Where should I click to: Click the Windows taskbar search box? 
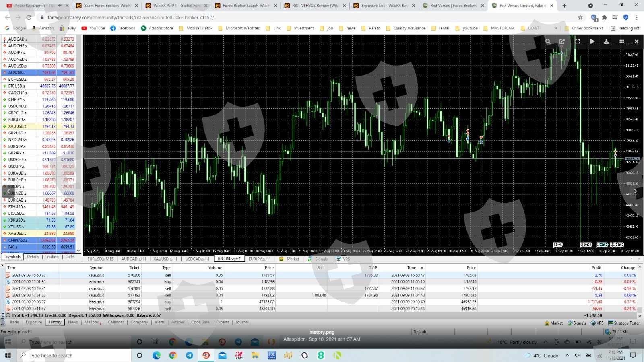tap(74, 355)
